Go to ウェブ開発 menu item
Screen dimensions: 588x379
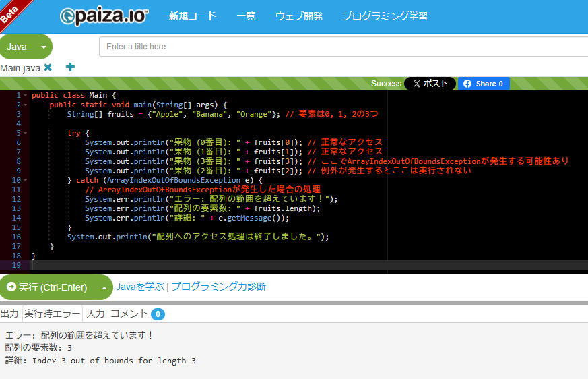298,16
